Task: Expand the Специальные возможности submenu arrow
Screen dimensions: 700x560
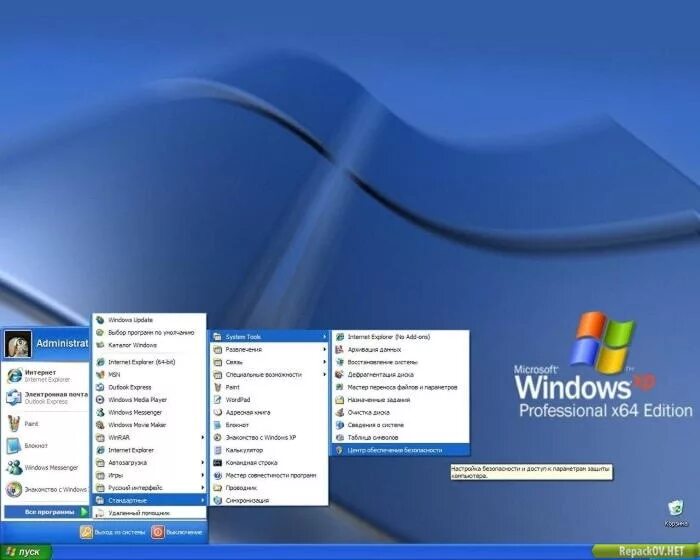Action: (x=325, y=374)
